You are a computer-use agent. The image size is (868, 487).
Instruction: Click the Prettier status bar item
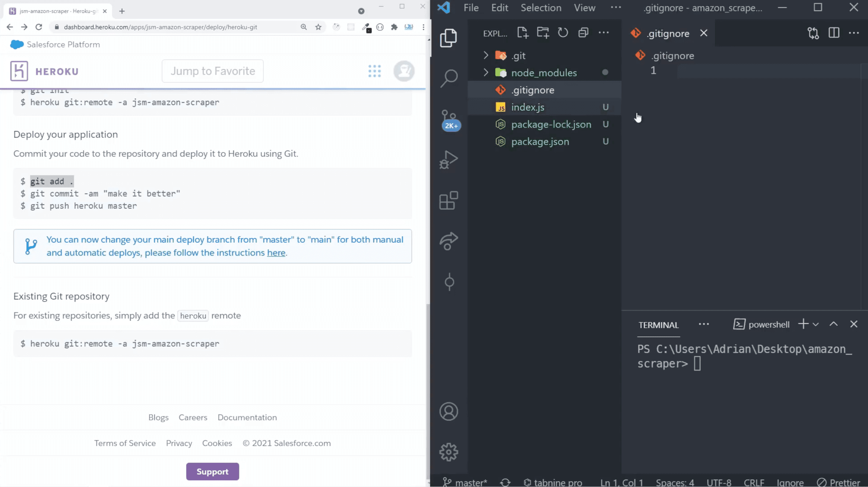839,482
